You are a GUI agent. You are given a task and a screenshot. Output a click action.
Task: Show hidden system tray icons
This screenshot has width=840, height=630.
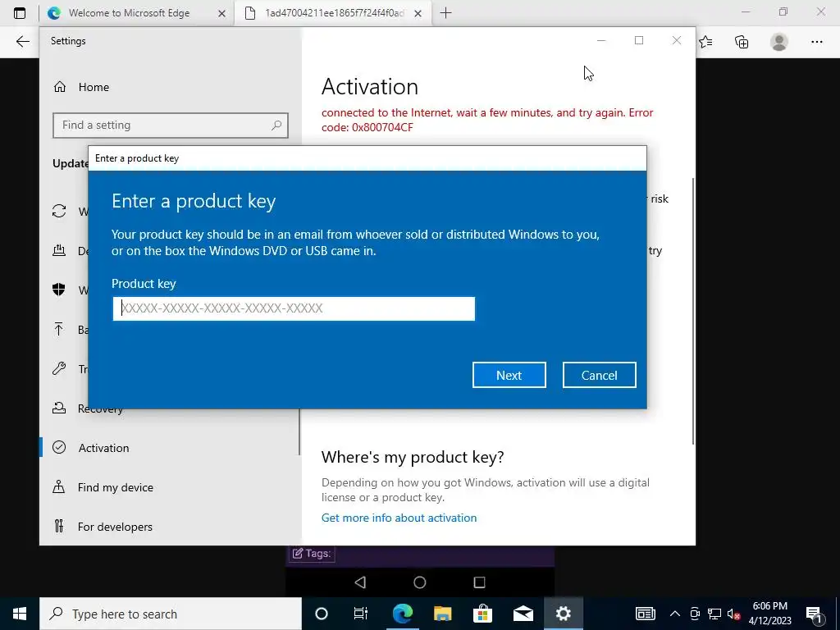(675, 614)
